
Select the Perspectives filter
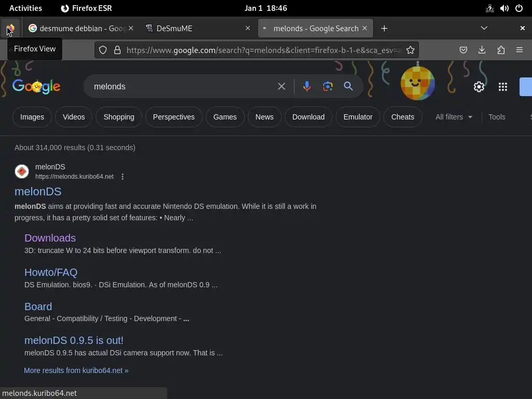click(174, 117)
